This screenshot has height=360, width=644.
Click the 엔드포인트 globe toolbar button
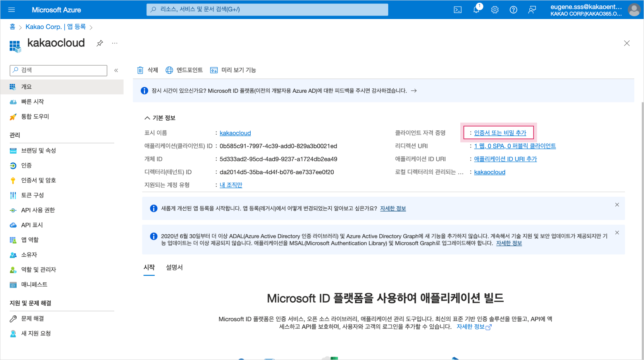[x=184, y=70]
